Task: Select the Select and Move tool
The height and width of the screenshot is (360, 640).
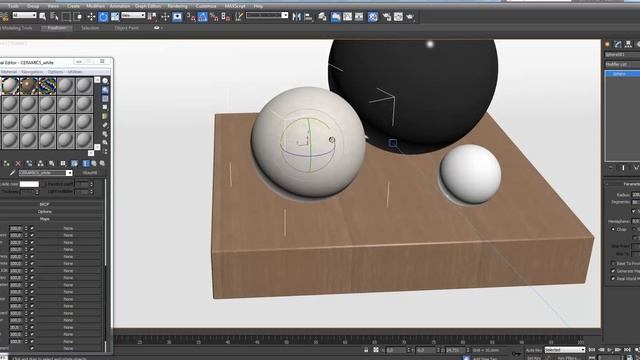Action: pos(91,17)
